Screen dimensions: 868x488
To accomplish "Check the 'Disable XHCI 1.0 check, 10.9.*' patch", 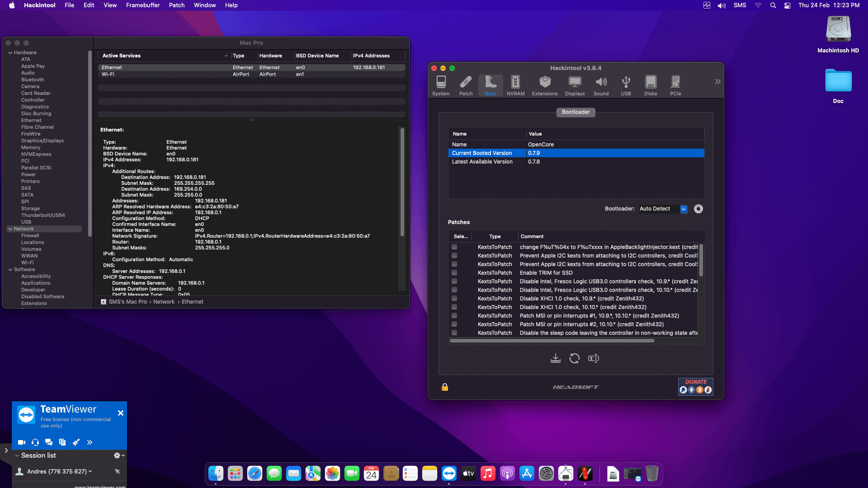I will (x=454, y=299).
